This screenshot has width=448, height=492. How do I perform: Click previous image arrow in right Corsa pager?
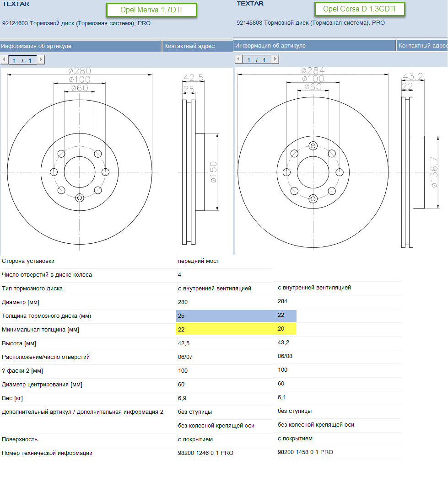pos(238,59)
